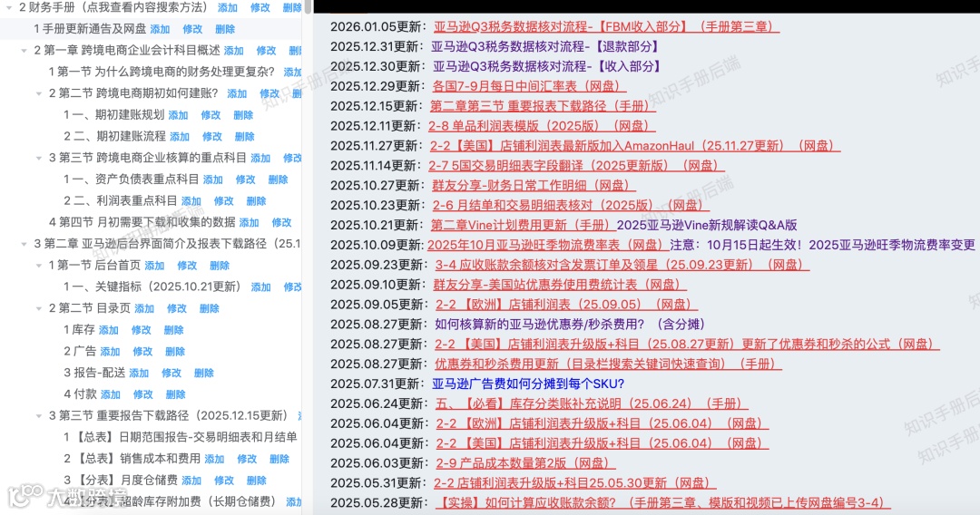The width and height of the screenshot is (980, 515).
Task: Select 4 付款 tree item
Action: pos(80,394)
